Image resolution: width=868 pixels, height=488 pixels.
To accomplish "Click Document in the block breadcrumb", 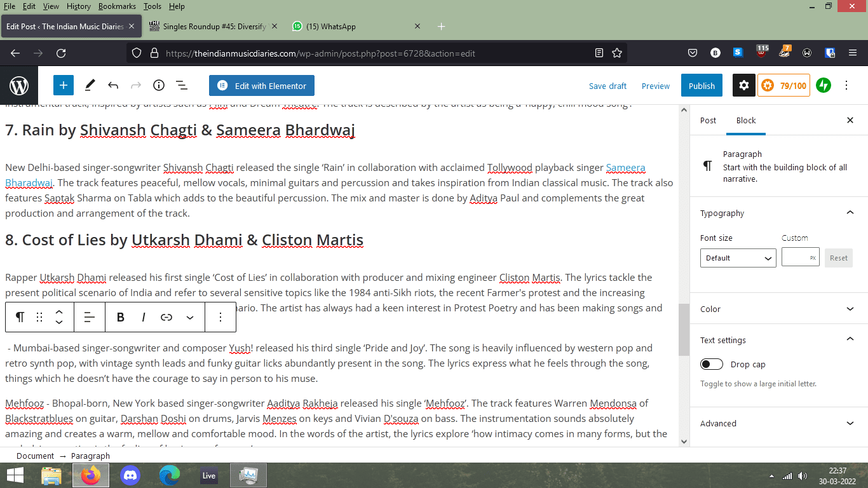I will click(36, 456).
